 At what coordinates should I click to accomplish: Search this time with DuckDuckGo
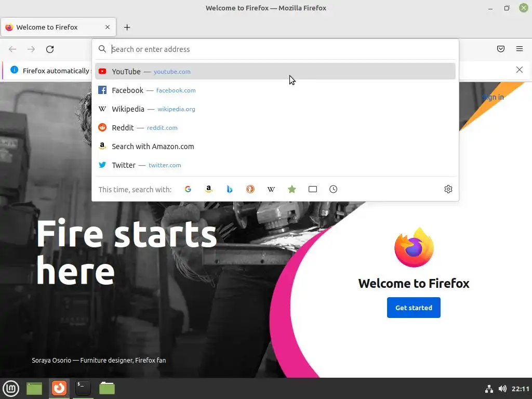click(250, 189)
